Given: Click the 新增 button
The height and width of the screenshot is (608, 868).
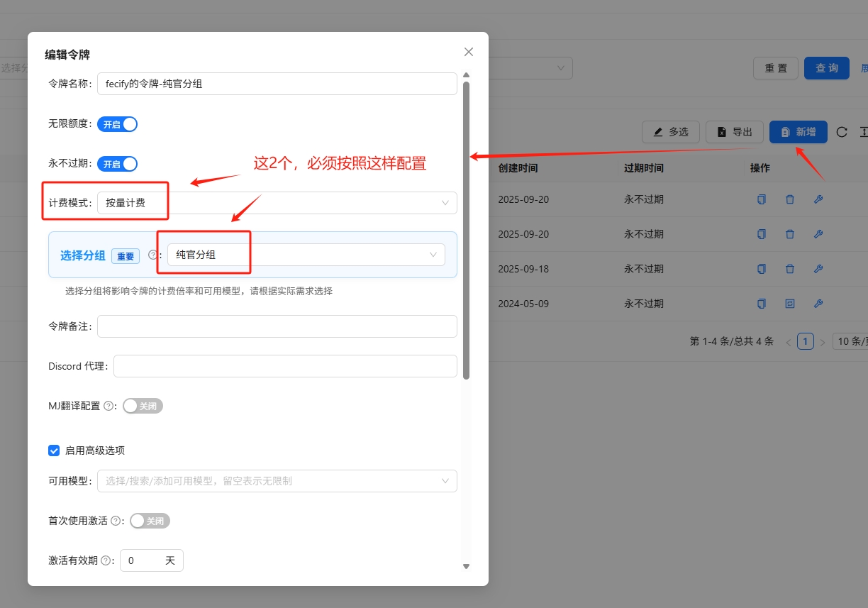Looking at the screenshot, I should click(x=798, y=132).
